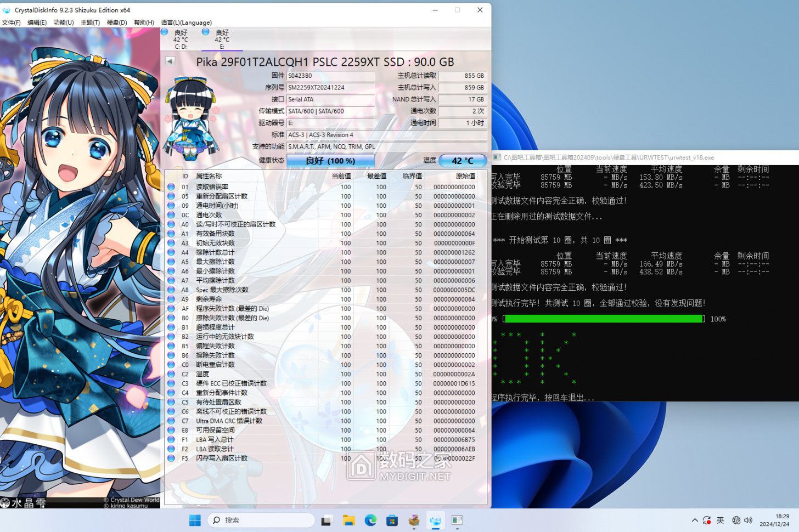The height and width of the screenshot is (532, 799).
Task: Click the taskbar 搜索 search box
Action: (x=261, y=520)
